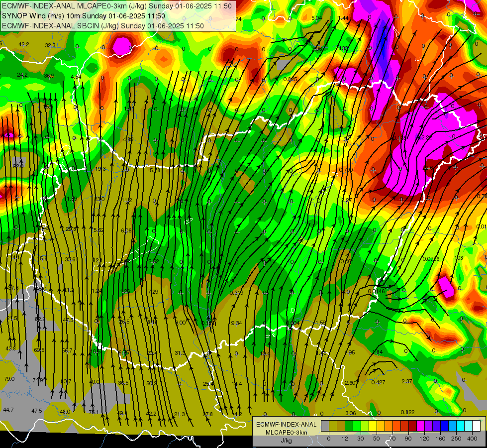The image size is (487, 448).
Task: Click the J/kg unit label in the legend
Action: click(x=287, y=441)
